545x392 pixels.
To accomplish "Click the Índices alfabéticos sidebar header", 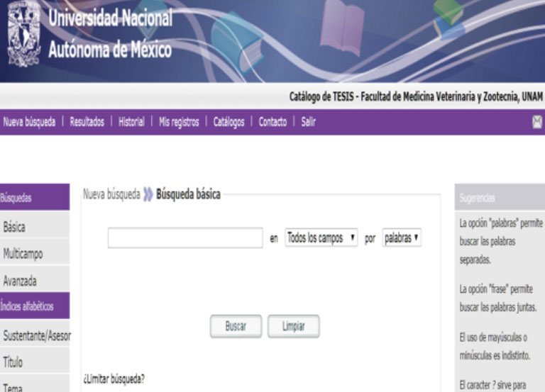I will (x=34, y=306).
